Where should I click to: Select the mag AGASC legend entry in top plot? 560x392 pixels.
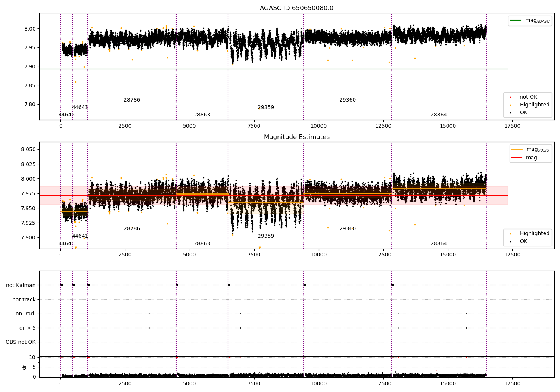(x=530, y=21)
